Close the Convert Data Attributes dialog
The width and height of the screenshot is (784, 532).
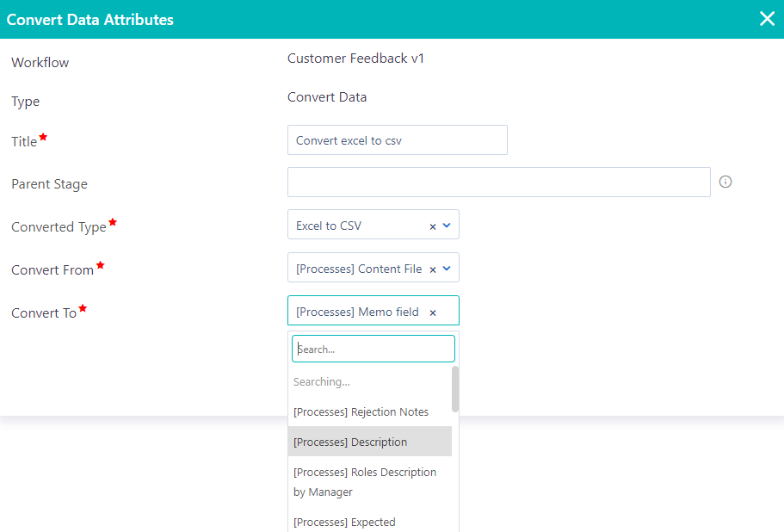click(767, 17)
